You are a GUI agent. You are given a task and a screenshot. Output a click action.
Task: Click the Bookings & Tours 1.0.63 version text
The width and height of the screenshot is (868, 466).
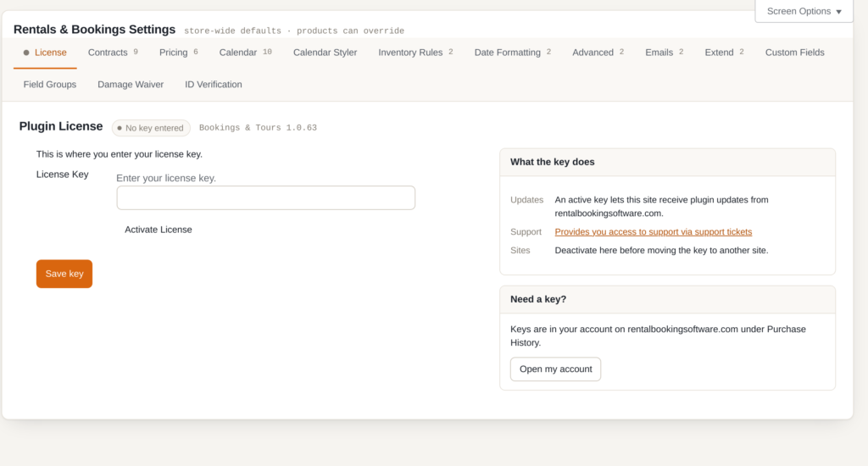[x=258, y=128]
